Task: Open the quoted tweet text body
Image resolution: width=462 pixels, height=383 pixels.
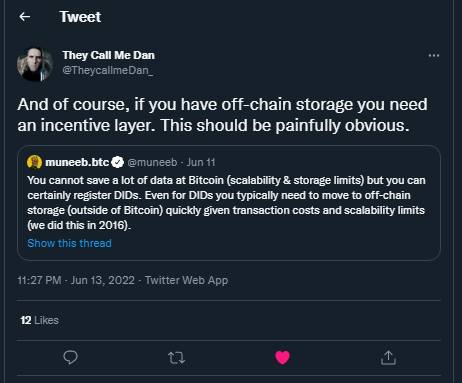Action: (226, 203)
